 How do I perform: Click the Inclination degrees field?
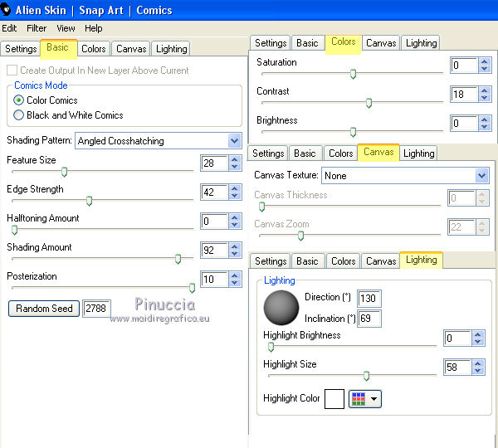369,319
